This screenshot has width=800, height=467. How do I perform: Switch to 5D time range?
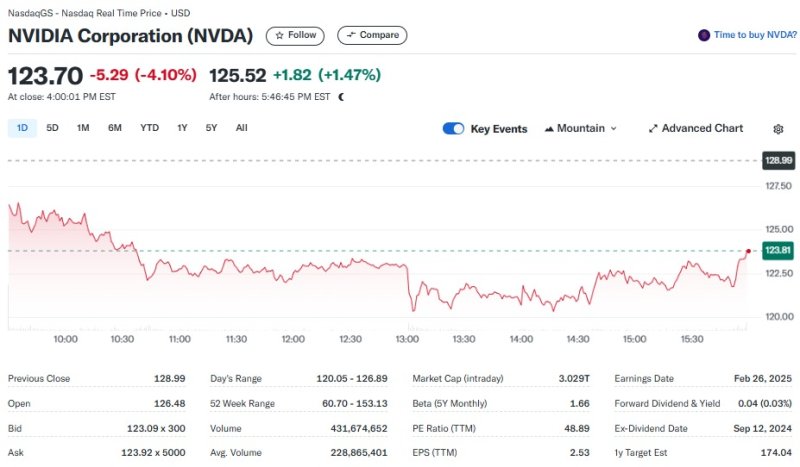point(52,128)
